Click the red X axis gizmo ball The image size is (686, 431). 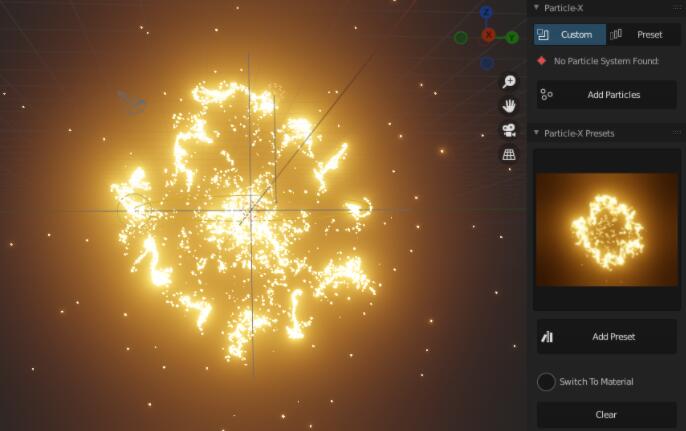pos(489,35)
